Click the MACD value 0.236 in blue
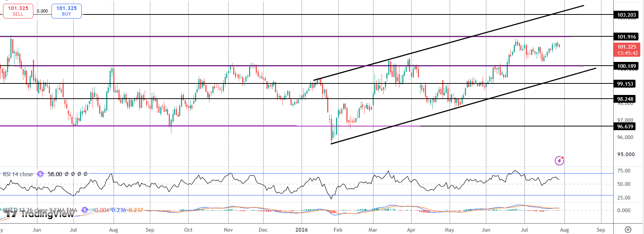The image size is (644, 234). (119, 210)
